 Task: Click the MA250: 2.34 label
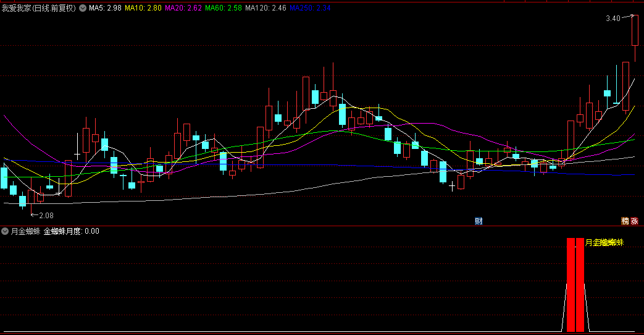(x=310, y=8)
